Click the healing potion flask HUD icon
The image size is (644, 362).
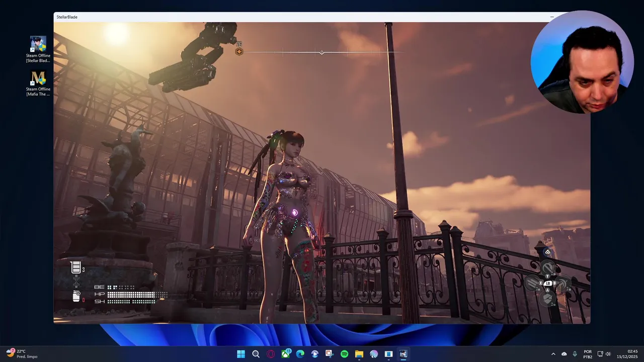tap(76, 267)
